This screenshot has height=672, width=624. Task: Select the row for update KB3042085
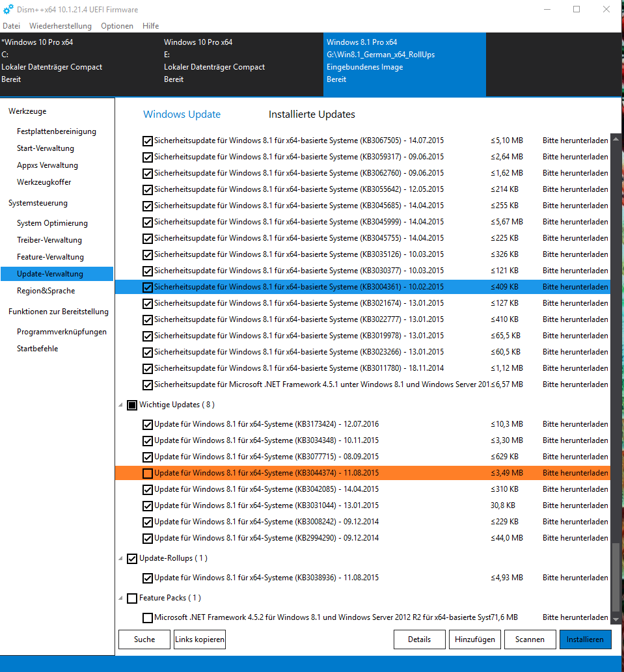(x=362, y=489)
